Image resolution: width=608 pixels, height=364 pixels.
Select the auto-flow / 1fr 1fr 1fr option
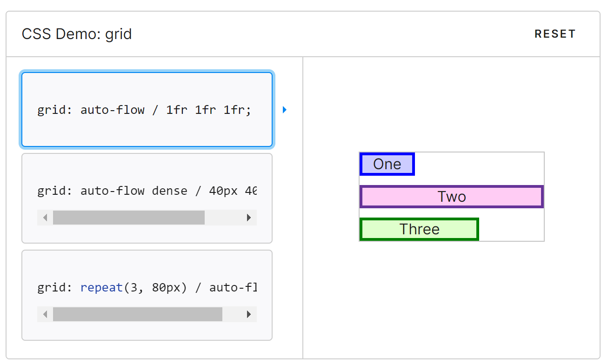147,110
